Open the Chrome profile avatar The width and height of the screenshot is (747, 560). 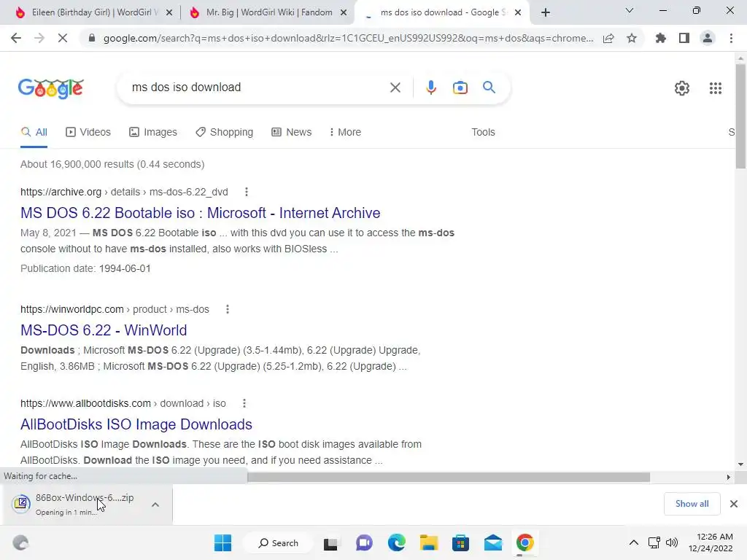coord(708,38)
